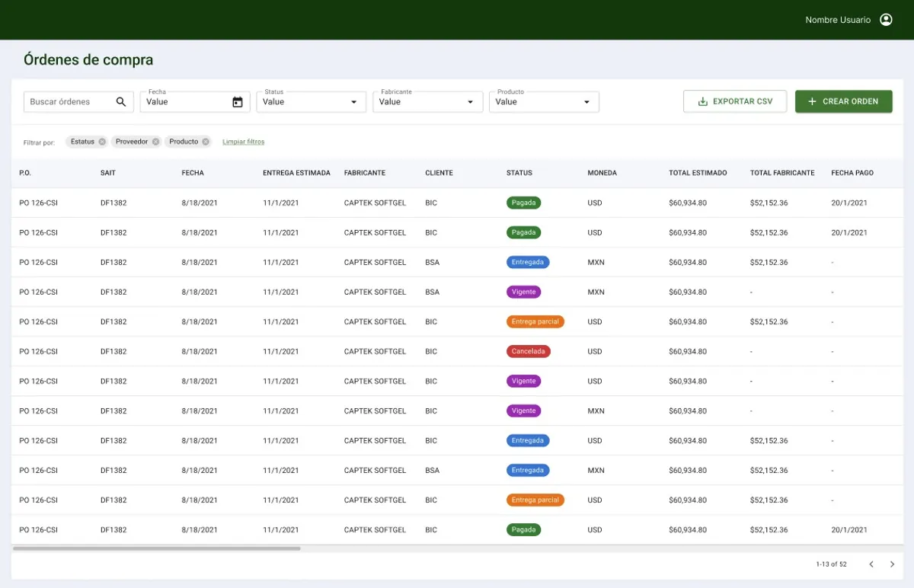Viewport: 914px width, 588px height.
Task: Remove the Producto filter chip
Action: pyautogui.click(x=206, y=142)
